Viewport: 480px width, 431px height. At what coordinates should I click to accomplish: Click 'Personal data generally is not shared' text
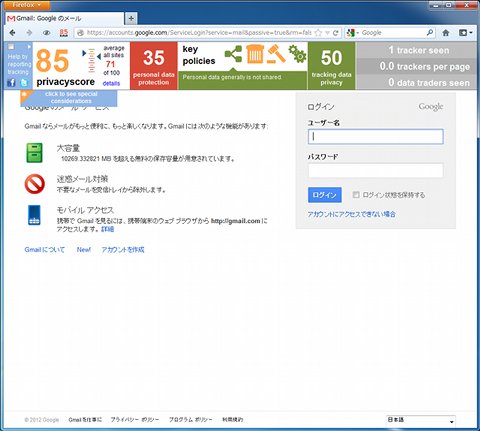[x=232, y=77]
